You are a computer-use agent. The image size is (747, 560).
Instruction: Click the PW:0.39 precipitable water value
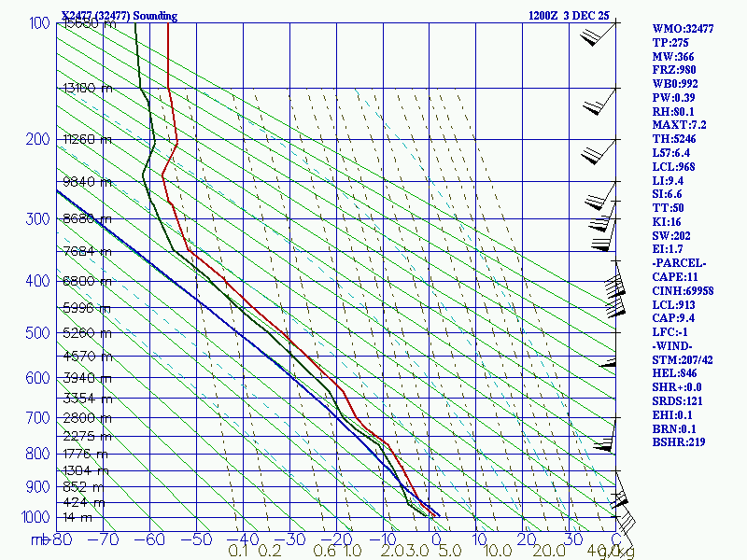673,98
